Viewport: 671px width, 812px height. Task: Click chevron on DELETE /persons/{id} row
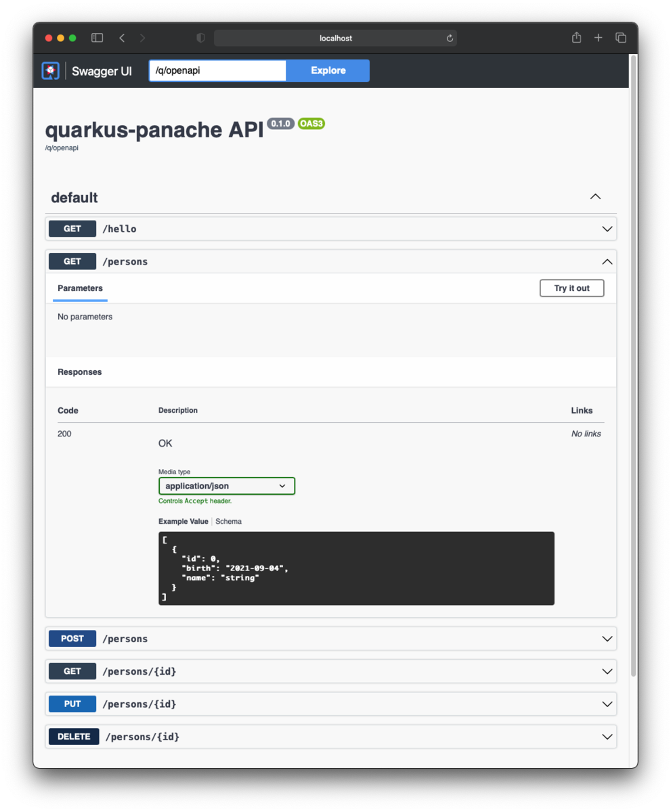click(607, 736)
